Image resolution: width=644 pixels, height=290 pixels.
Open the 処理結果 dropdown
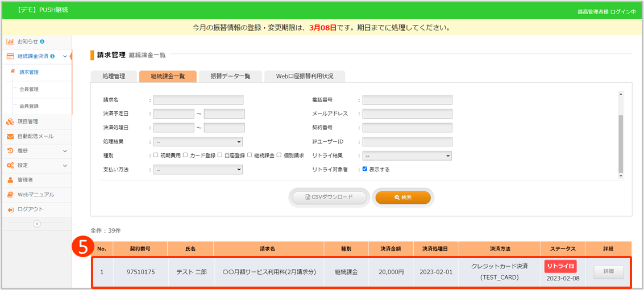[x=198, y=141]
